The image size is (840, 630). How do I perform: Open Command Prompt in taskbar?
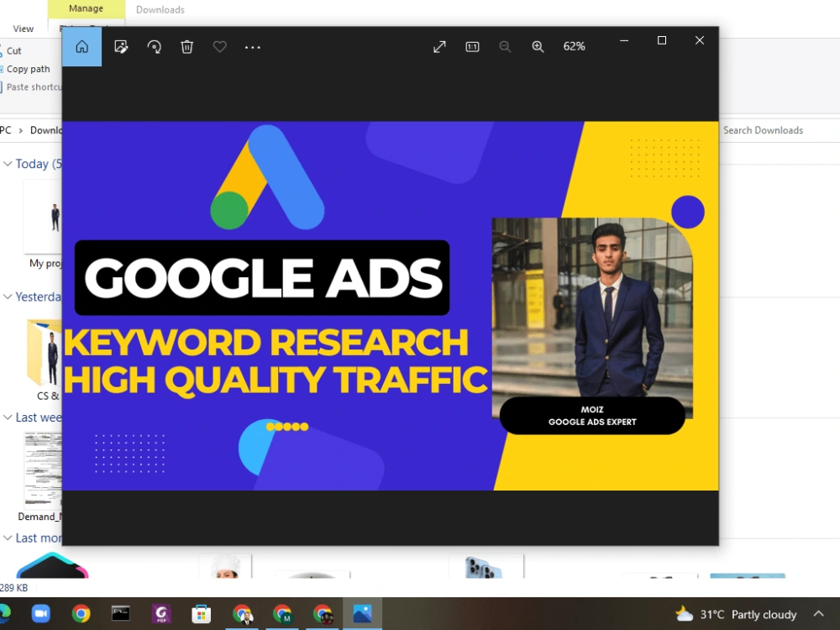pos(120,613)
